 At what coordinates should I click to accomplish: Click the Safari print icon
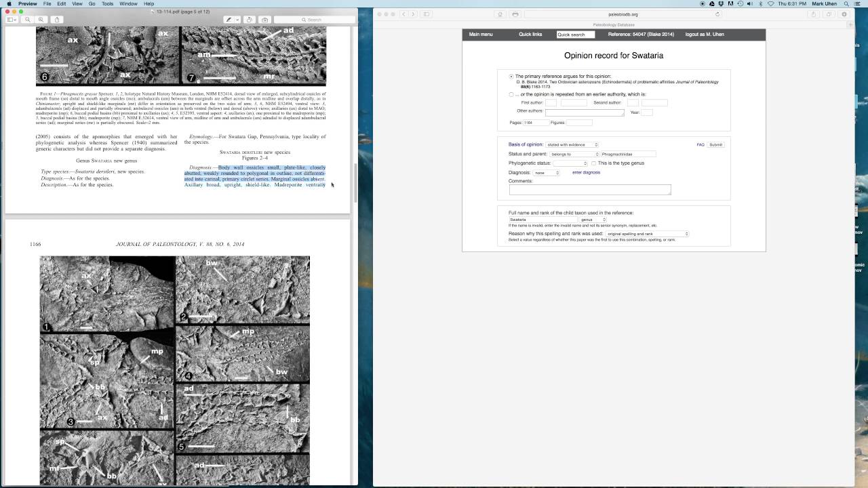[515, 14]
